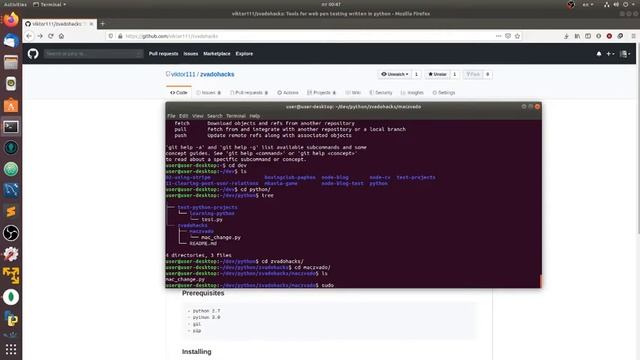Open the GitHub create-new plus dropdown
Viewport: 640px width, 360px height.
click(610, 53)
